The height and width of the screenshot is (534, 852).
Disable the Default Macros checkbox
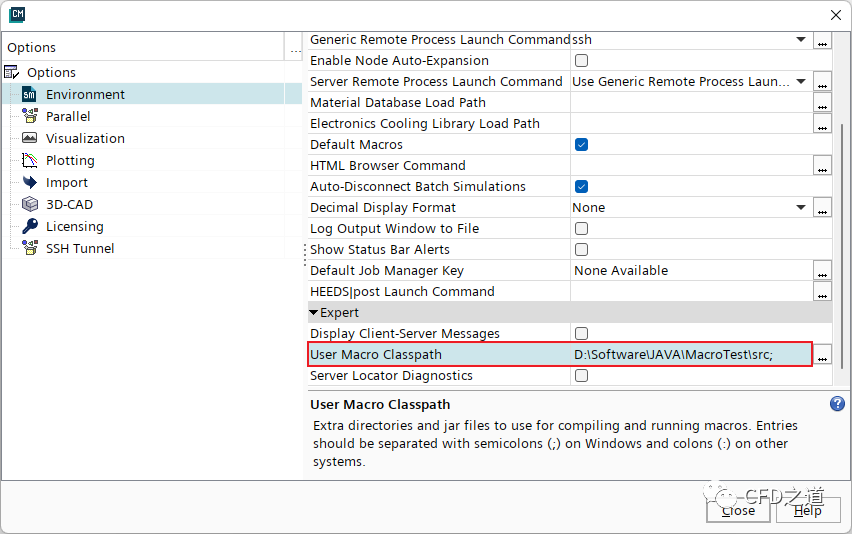(581, 145)
